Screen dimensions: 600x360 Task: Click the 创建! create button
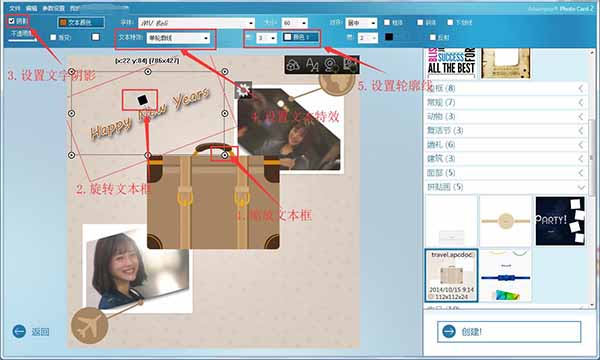[x=509, y=331]
